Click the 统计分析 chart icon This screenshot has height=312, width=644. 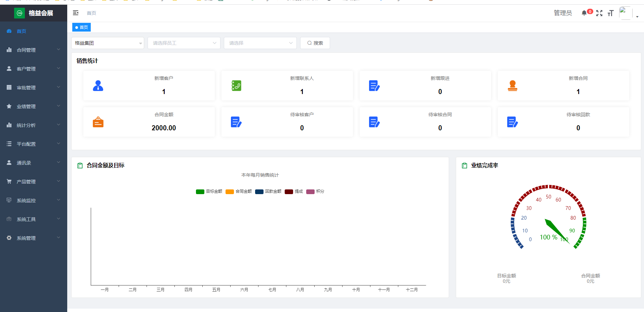click(9, 125)
